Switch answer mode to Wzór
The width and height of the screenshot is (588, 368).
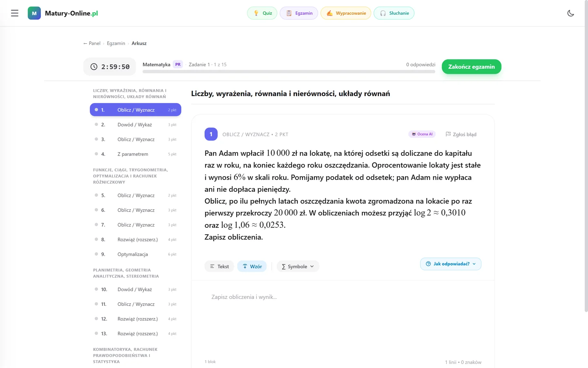pyautogui.click(x=252, y=267)
